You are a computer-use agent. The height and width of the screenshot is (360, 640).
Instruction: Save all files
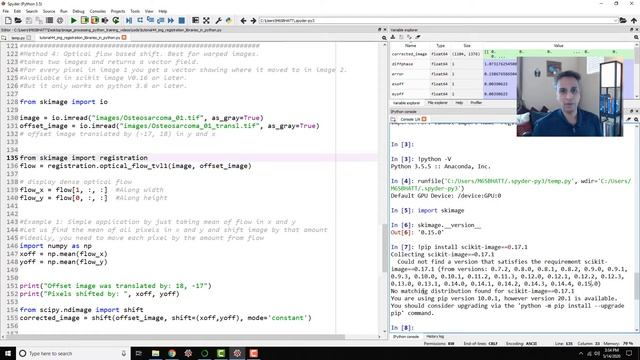pos(39,20)
